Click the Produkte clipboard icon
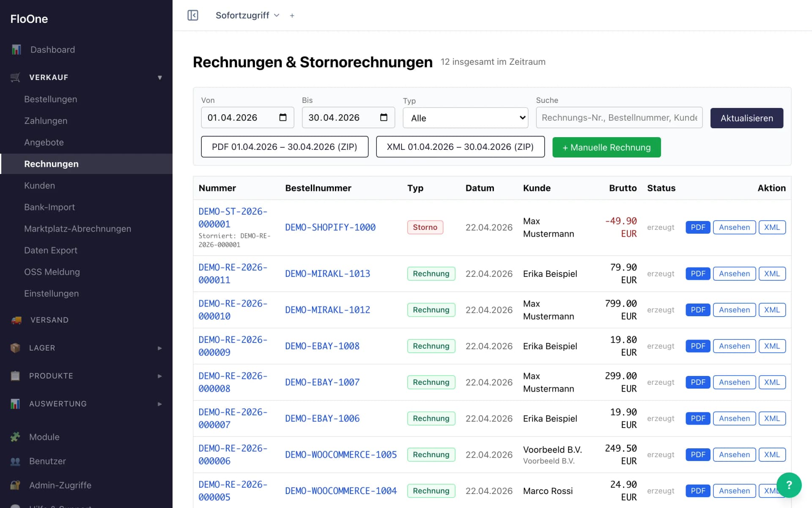This screenshot has width=812, height=508. pos(15,376)
